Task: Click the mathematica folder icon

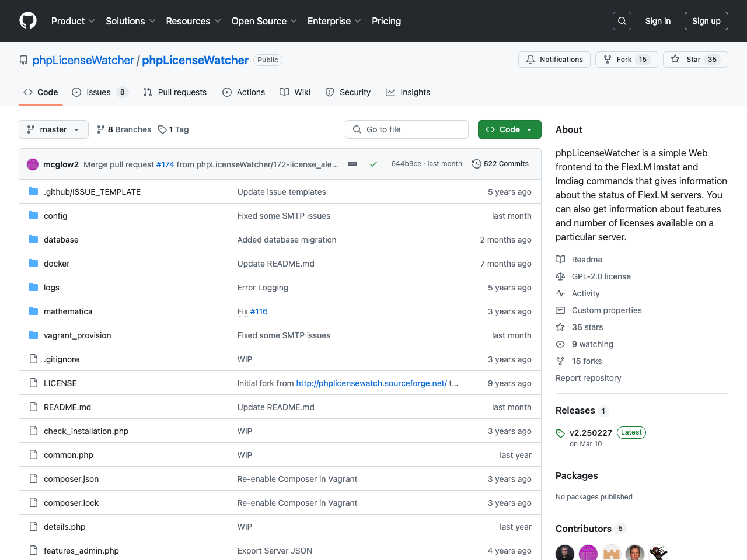Action: click(x=33, y=311)
